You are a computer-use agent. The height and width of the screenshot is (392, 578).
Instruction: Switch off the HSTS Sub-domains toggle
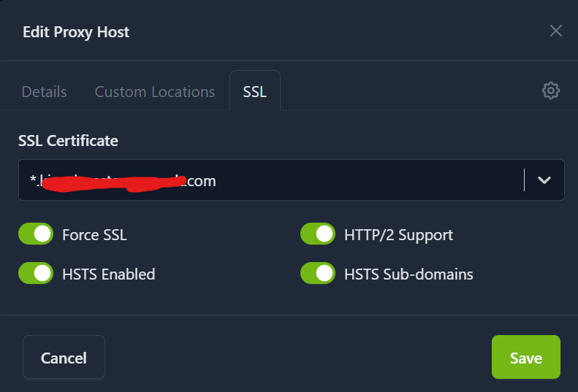318,274
